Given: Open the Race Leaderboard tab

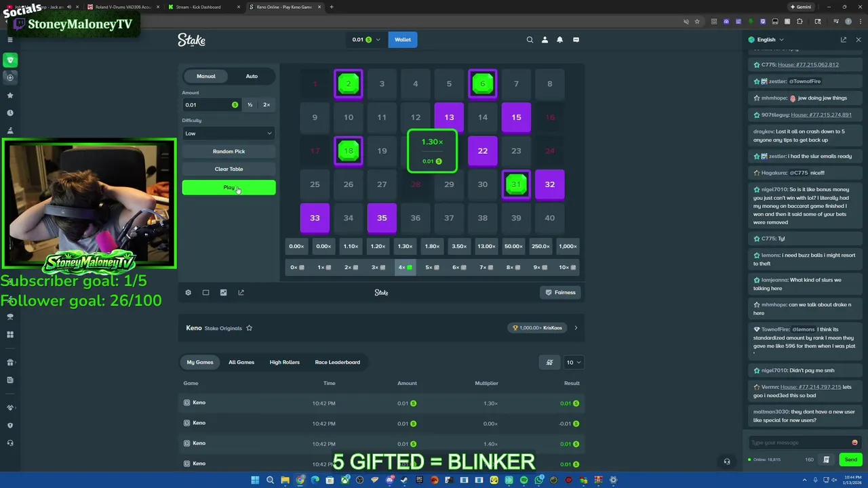Looking at the screenshot, I should (338, 362).
